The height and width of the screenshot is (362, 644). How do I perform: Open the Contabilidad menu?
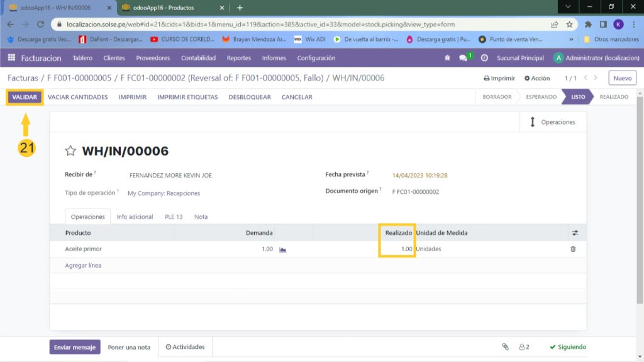click(x=198, y=58)
